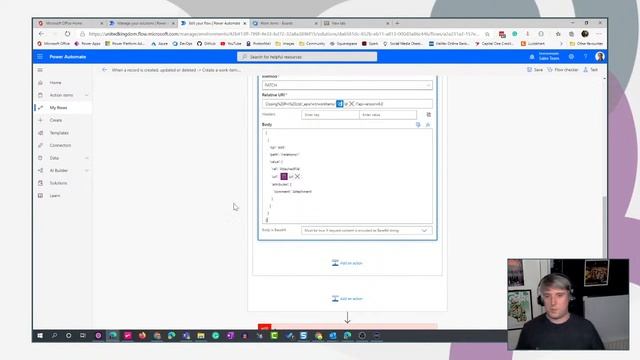Open the Method dropdown showing PATCH
The height and width of the screenshot is (360, 640).
[x=347, y=85]
